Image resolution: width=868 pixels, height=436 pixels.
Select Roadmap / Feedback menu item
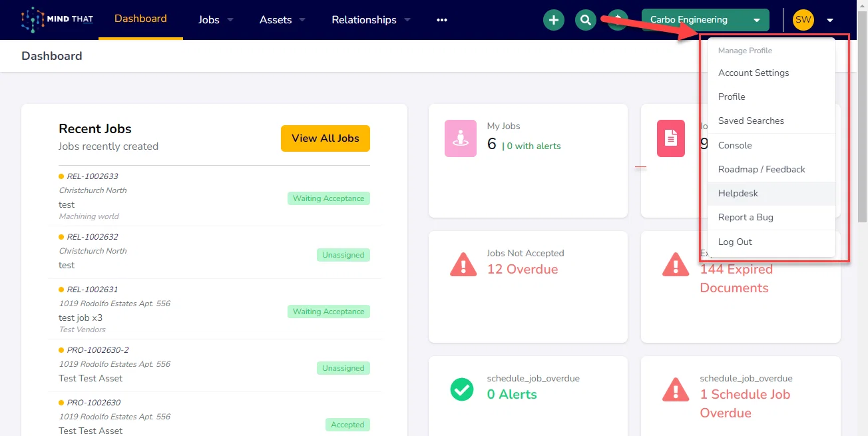click(x=771, y=169)
